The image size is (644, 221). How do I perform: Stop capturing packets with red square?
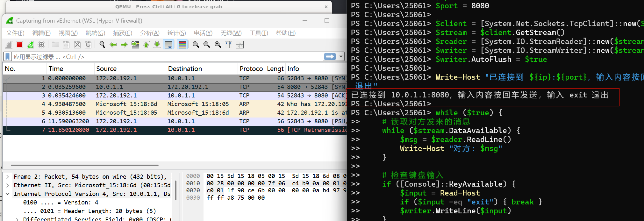click(x=19, y=45)
